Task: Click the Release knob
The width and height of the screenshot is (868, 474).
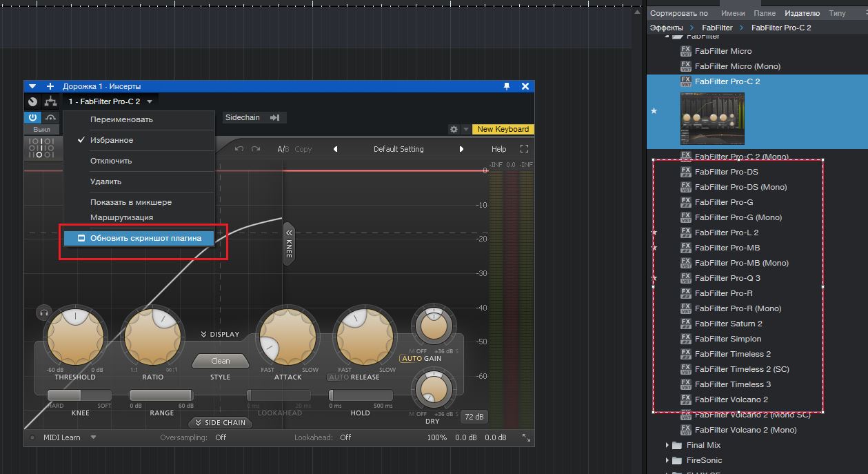Action: 365,337
